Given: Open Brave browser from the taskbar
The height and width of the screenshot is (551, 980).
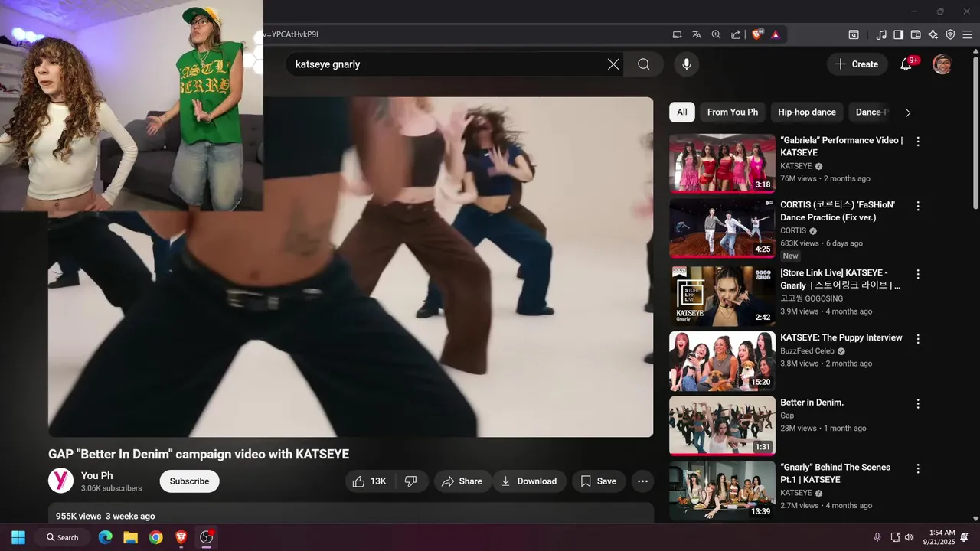Looking at the screenshot, I should (181, 537).
